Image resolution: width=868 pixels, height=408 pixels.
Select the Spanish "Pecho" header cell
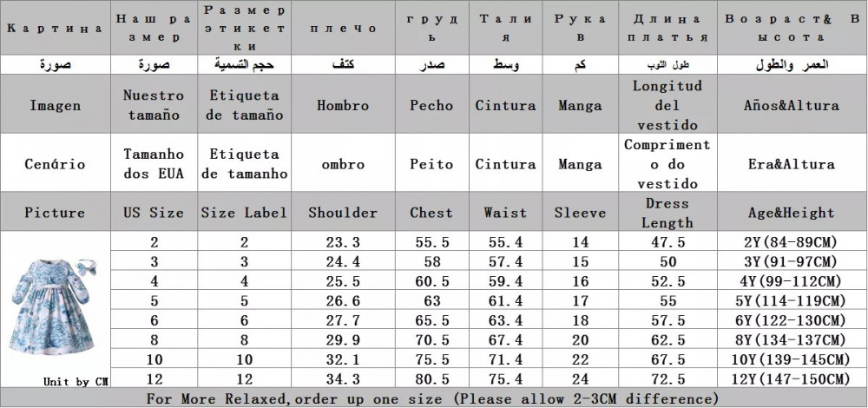[431, 105]
